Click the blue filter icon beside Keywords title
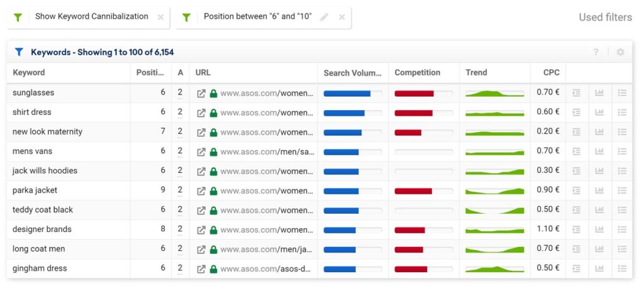The height and width of the screenshot is (291, 644). coord(19,52)
